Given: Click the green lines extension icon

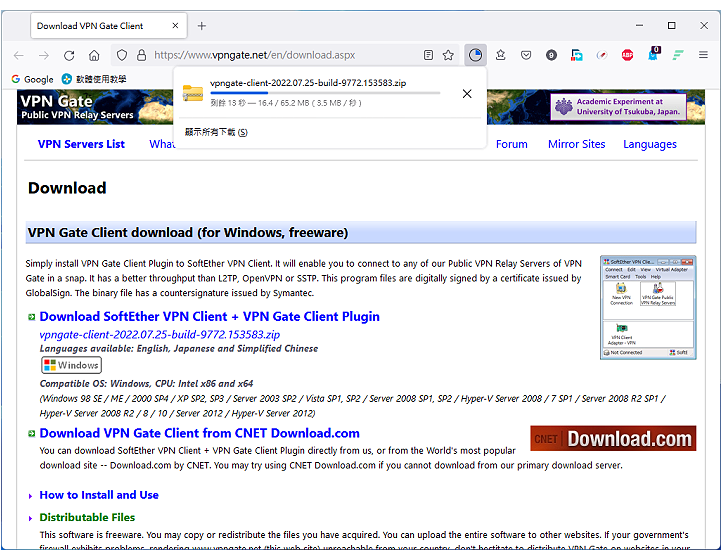Looking at the screenshot, I should pyautogui.click(x=678, y=55).
